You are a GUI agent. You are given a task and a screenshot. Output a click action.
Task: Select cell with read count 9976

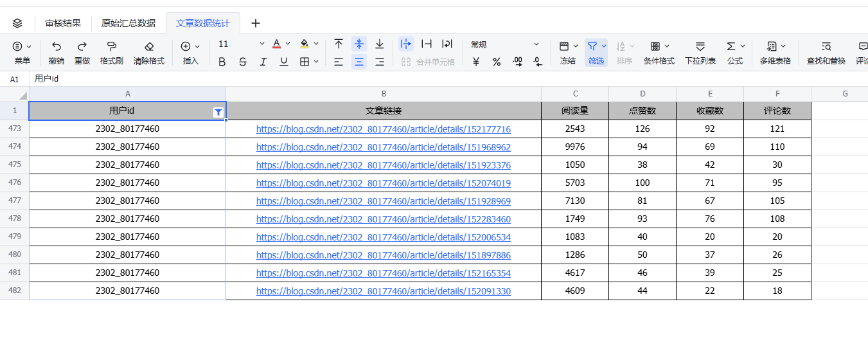click(x=575, y=147)
